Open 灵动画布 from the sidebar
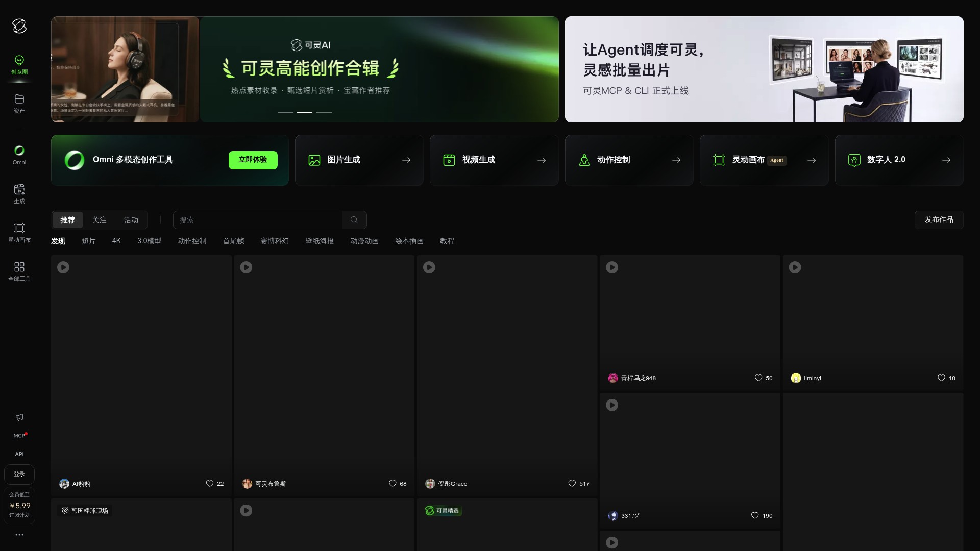This screenshot has width=980, height=551. [19, 233]
